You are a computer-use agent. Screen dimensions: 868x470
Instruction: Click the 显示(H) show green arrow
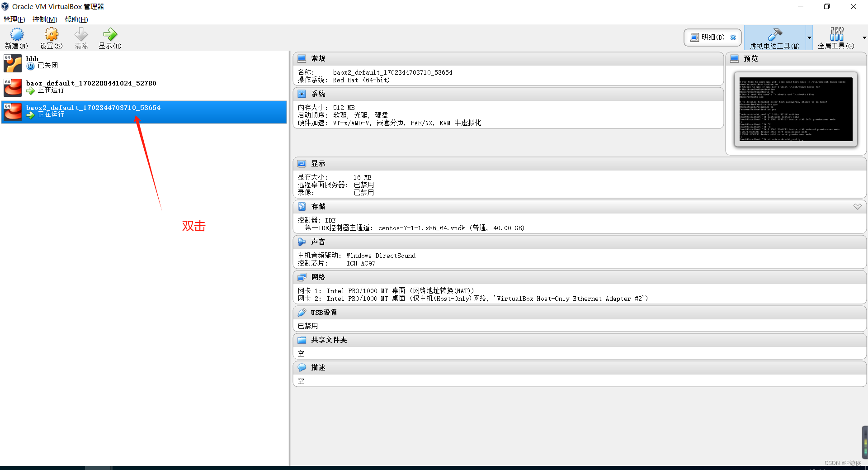(x=110, y=34)
